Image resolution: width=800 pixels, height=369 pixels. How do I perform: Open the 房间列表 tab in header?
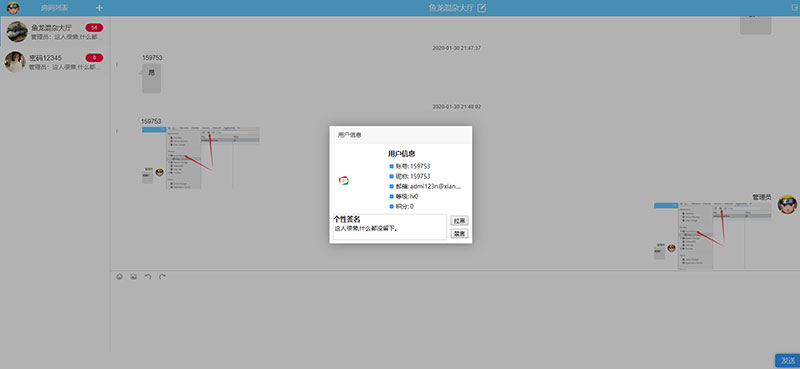55,8
